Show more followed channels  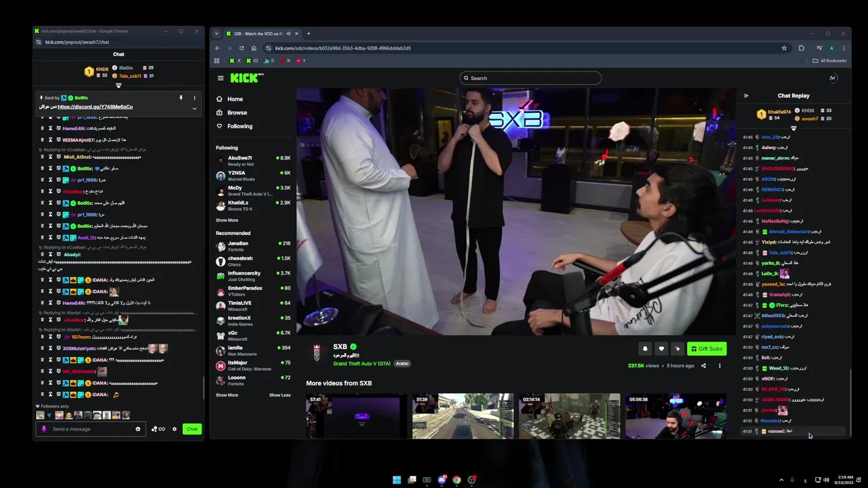tap(227, 220)
